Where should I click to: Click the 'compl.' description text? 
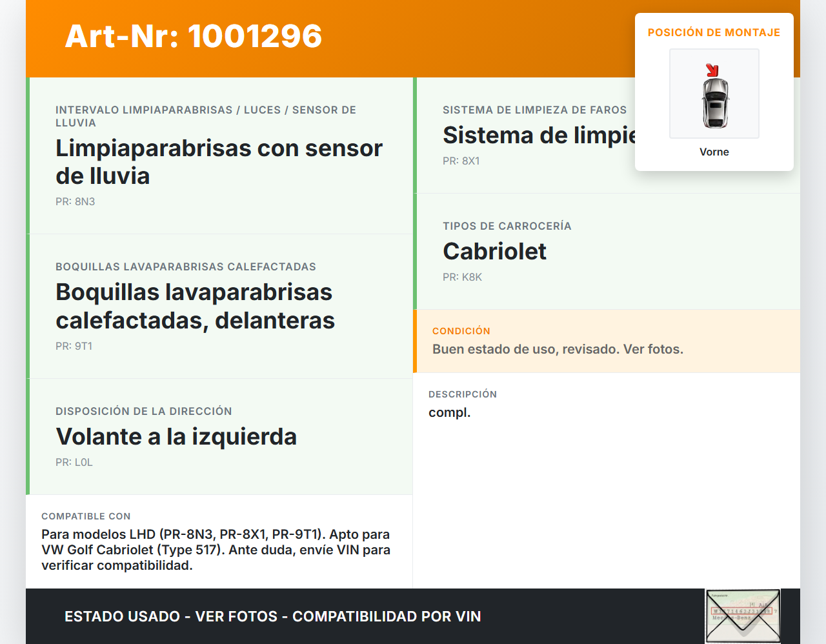[449, 412]
